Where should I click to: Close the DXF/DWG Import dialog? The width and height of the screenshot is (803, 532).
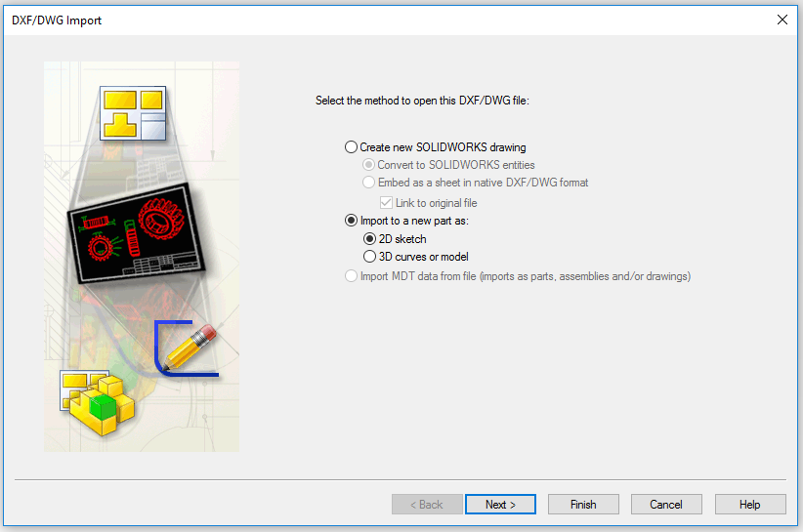coord(782,20)
